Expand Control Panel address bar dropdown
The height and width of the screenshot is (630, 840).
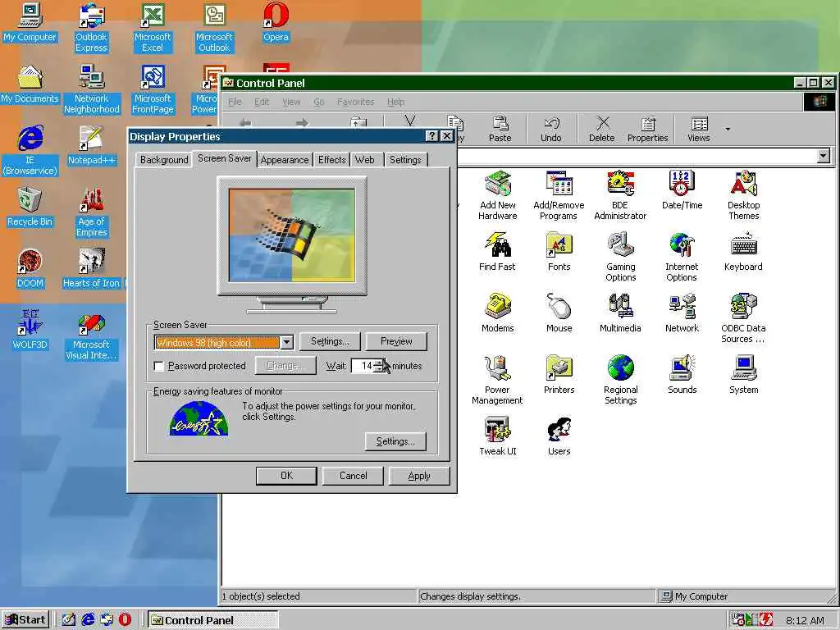[824, 156]
